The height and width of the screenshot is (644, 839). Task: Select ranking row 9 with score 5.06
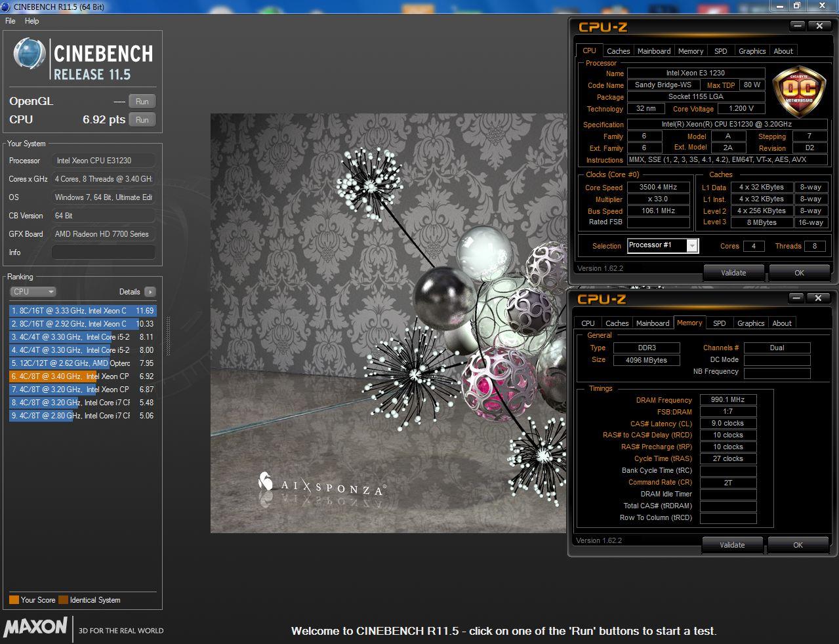point(83,416)
